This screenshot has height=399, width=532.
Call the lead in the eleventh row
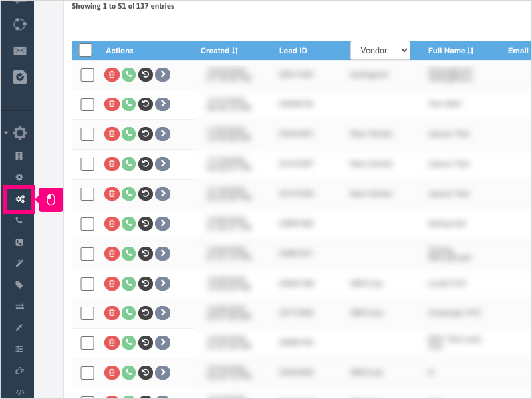click(x=128, y=372)
